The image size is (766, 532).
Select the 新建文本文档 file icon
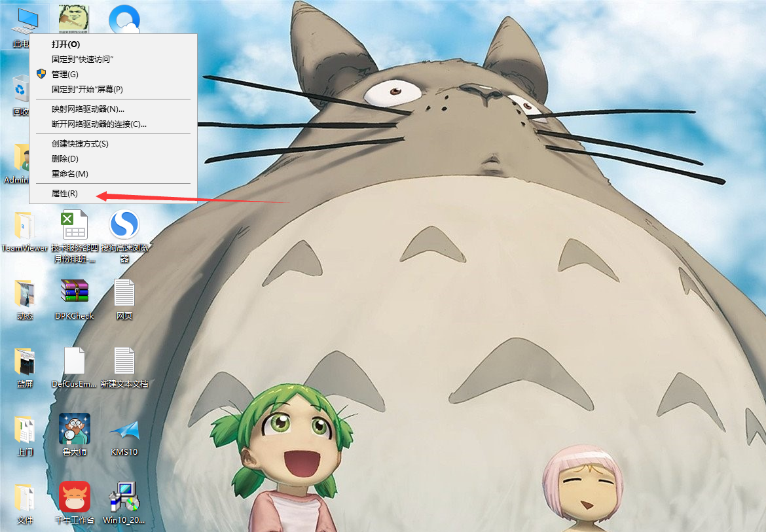click(x=124, y=361)
